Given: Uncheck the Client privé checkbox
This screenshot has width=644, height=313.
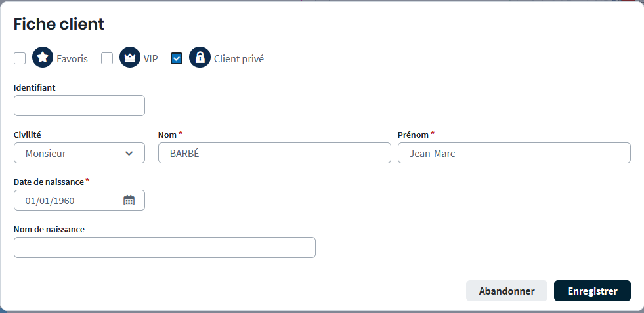Looking at the screenshot, I should tap(177, 58).
